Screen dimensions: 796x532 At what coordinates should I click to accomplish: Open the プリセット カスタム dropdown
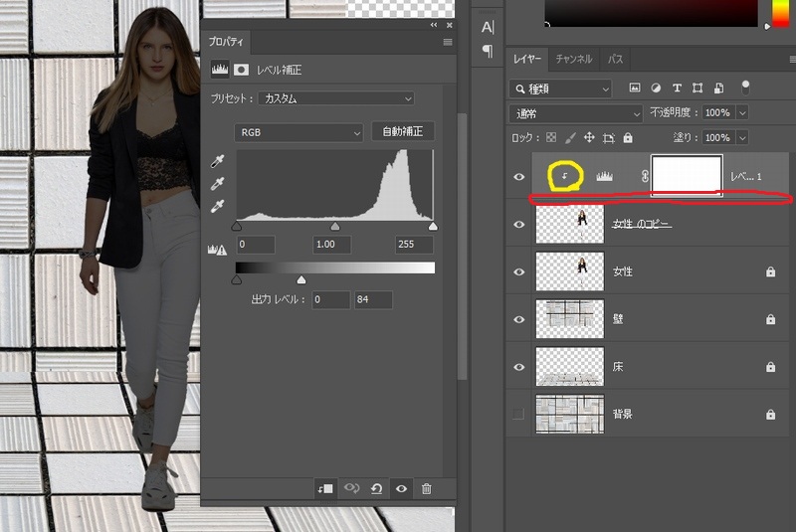coord(336,98)
